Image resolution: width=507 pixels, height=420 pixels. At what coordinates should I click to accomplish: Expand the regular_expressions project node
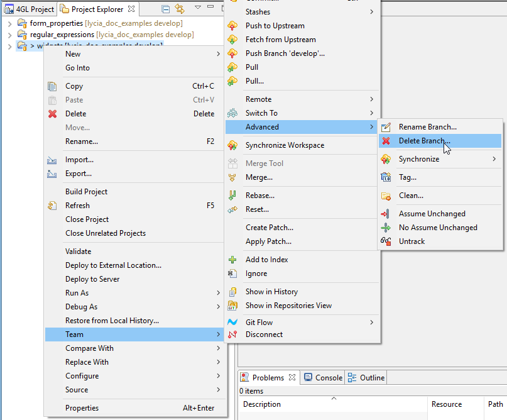pyautogui.click(x=9, y=35)
